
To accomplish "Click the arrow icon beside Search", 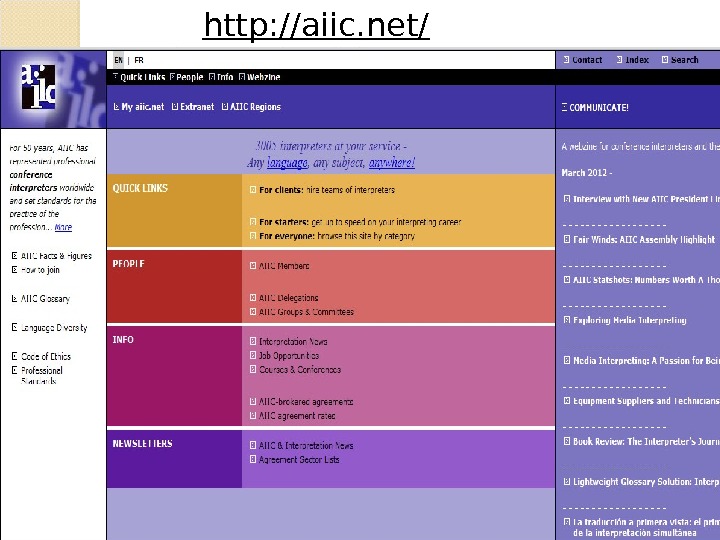I will tap(665, 60).
